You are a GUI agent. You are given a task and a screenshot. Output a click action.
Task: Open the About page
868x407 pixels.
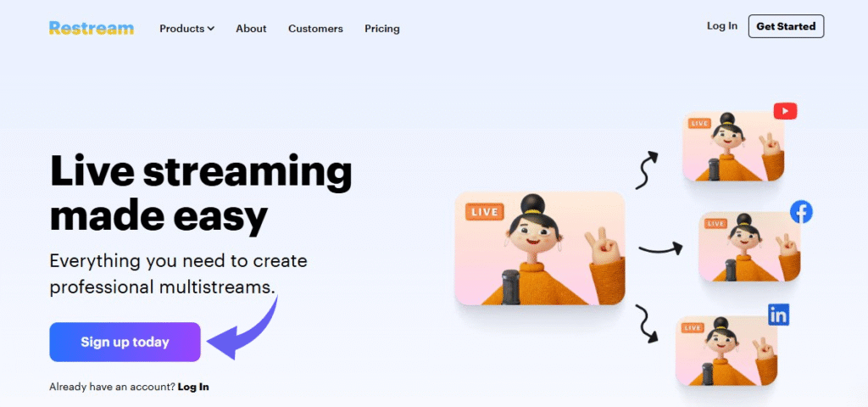tap(251, 28)
